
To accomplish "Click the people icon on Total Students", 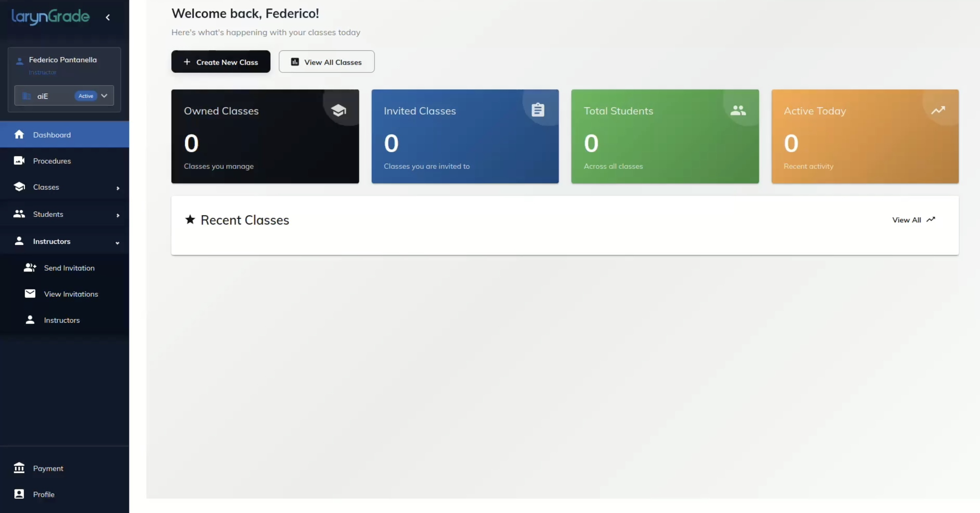I will (738, 110).
